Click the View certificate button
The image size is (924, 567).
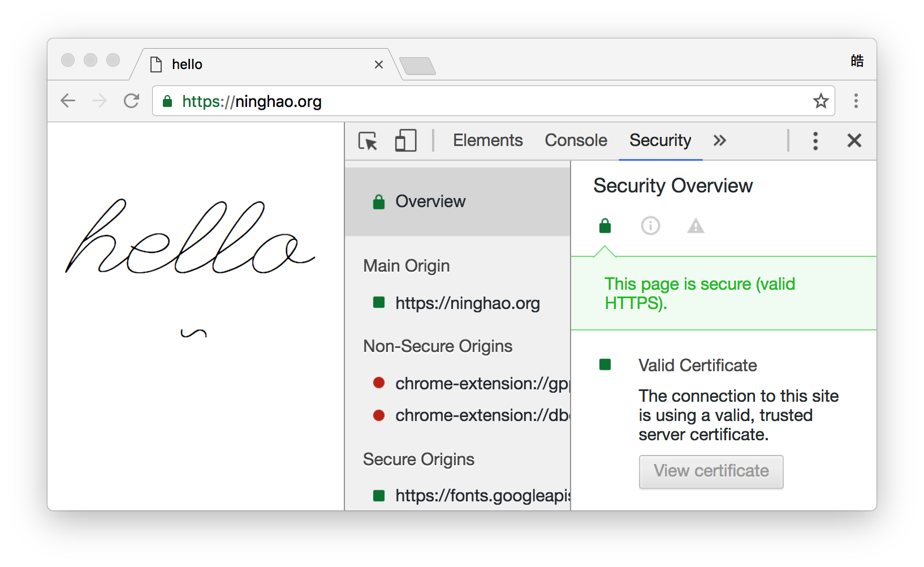[x=711, y=471]
